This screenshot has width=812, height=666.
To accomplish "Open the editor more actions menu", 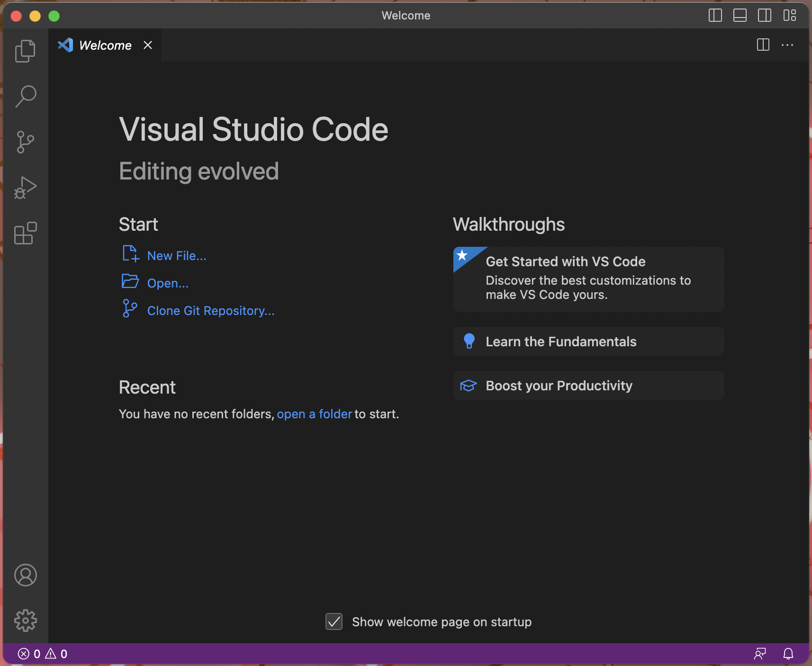I will click(x=788, y=45).
